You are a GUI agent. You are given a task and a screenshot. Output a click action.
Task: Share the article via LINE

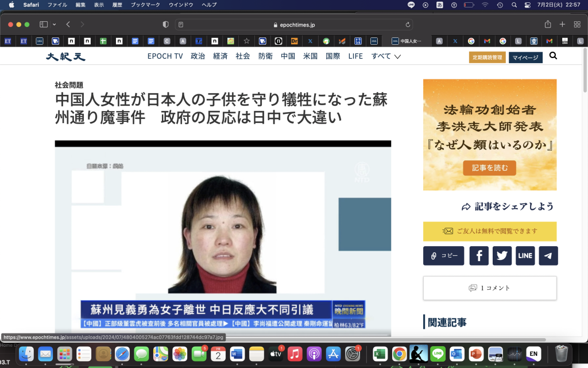click(525, 255)
